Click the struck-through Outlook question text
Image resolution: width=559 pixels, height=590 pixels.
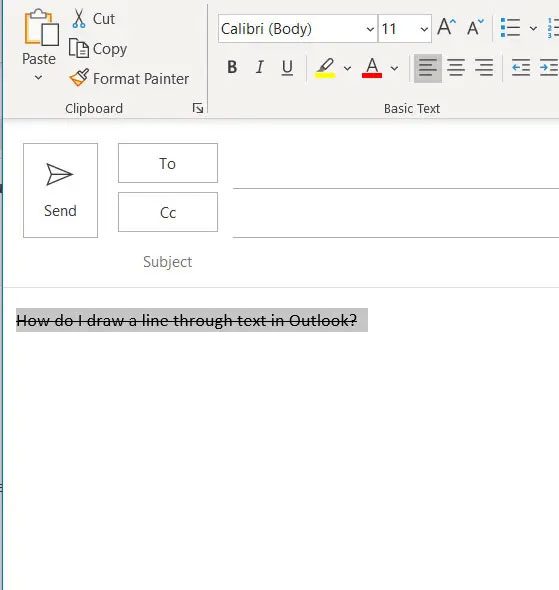pos(187,321)
